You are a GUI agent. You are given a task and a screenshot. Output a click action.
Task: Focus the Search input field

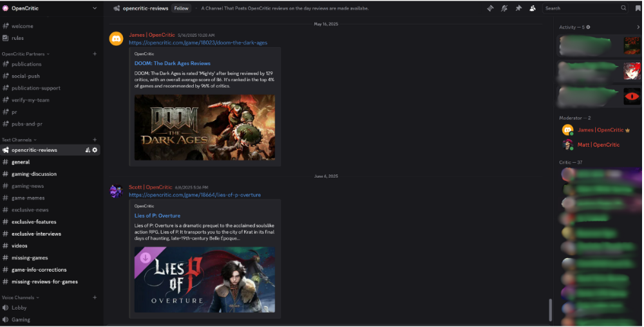585,8
